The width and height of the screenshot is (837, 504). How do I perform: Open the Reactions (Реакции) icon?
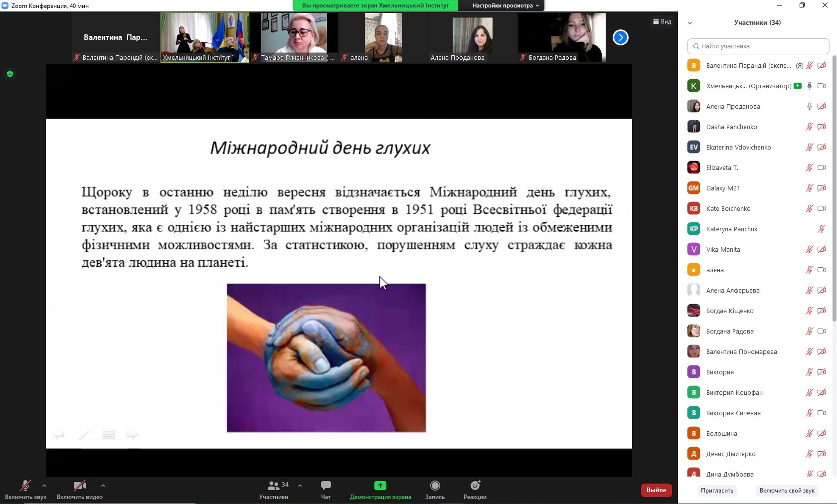(475, 486)
